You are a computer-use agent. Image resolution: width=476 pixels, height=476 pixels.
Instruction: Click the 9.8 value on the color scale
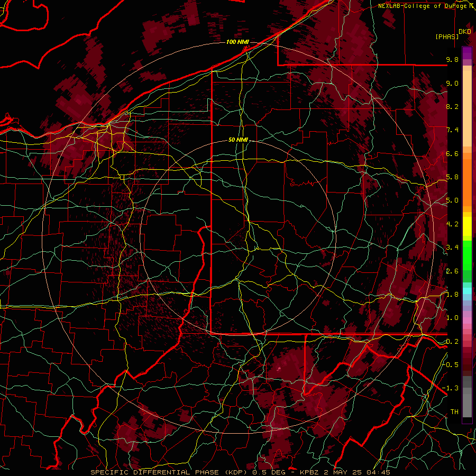click(452, 59)
